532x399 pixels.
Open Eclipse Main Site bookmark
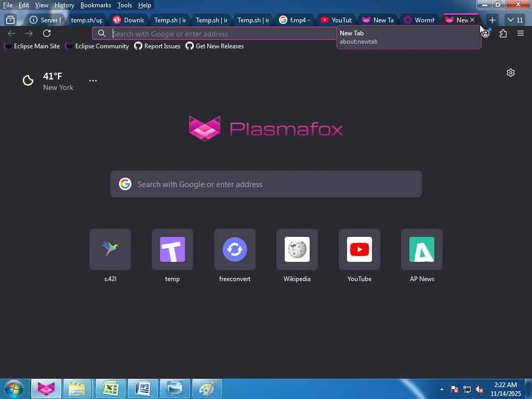coord(32,46)
